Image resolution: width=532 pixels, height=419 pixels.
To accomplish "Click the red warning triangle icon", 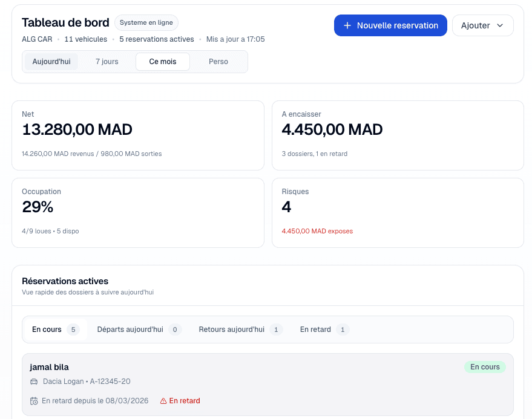I will [x=163, y=401].
